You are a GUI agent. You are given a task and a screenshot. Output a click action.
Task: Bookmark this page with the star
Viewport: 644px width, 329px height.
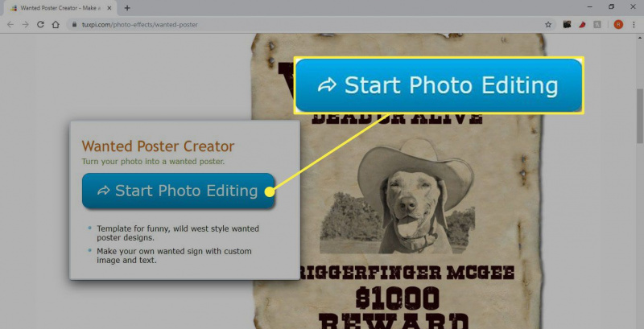point(548,25)
